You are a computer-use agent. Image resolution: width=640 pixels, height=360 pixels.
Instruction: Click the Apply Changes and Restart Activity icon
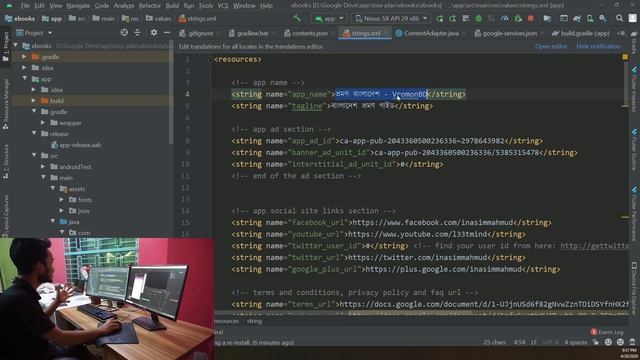tap(453, 18)
